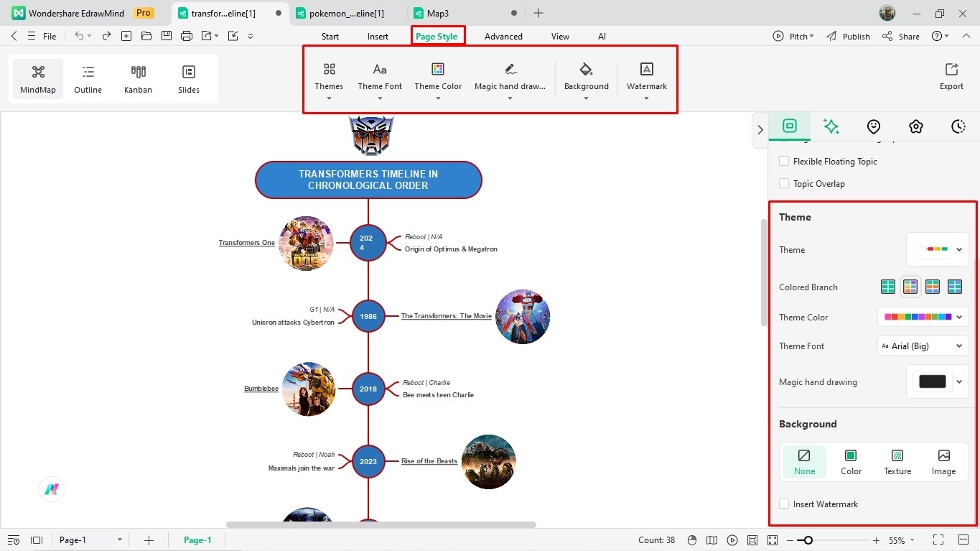This screenshot has width=980, height=551.
Task: Open the clipart badge tab in side panel
Action: click(916, 126)
